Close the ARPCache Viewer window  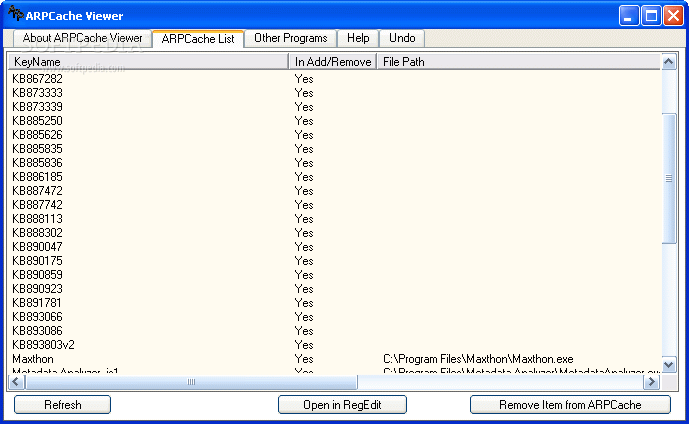[673, 16]
